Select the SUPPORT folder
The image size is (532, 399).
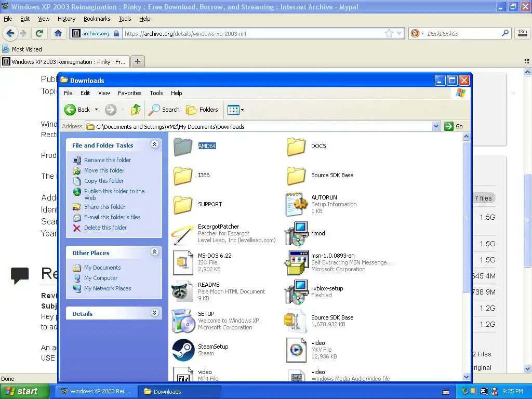[198, 204]
